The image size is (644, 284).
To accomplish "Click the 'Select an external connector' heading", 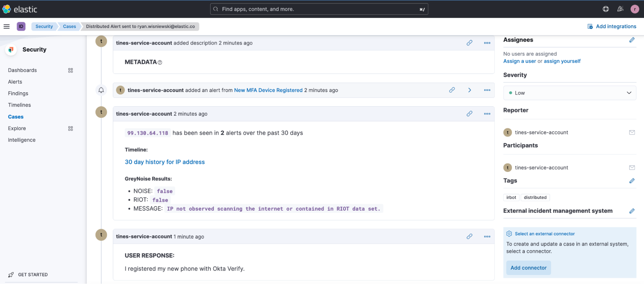I will click(545, 234).
